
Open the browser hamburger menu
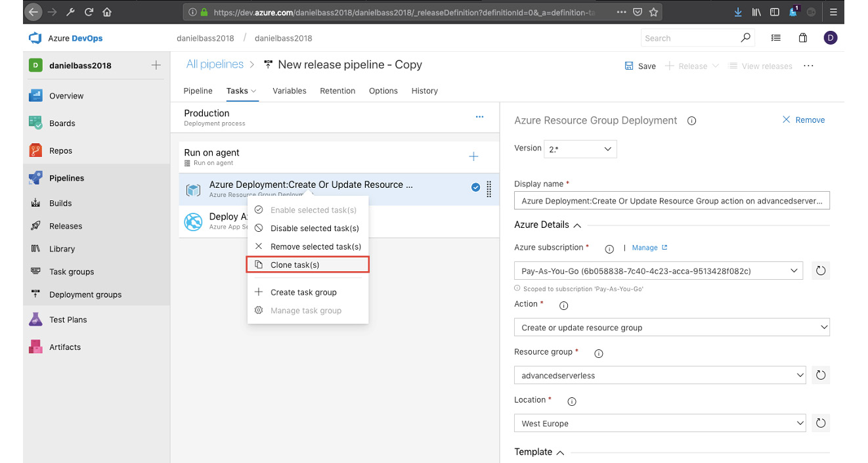(x=833, y=12)
